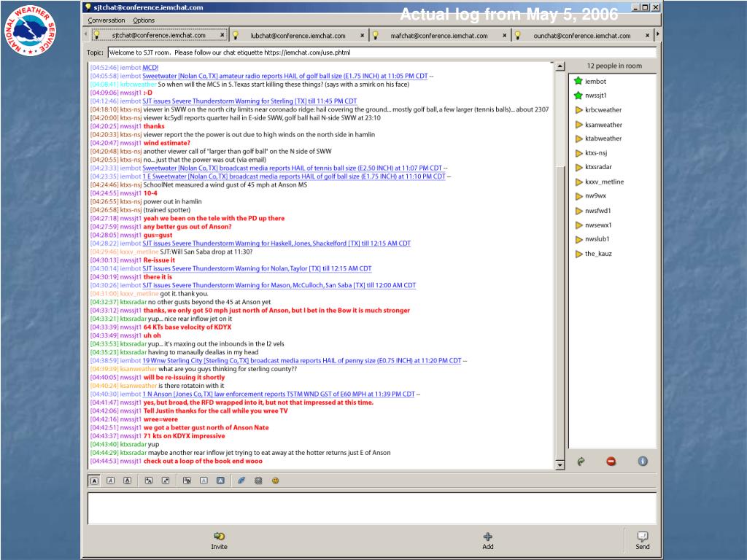
Task: Open the 1 N Anson wind gust report link
Action: pos(279,394)
